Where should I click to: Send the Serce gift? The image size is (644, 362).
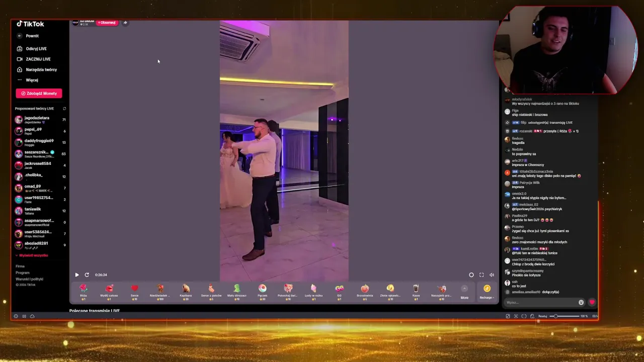click(x=134, y=292)
